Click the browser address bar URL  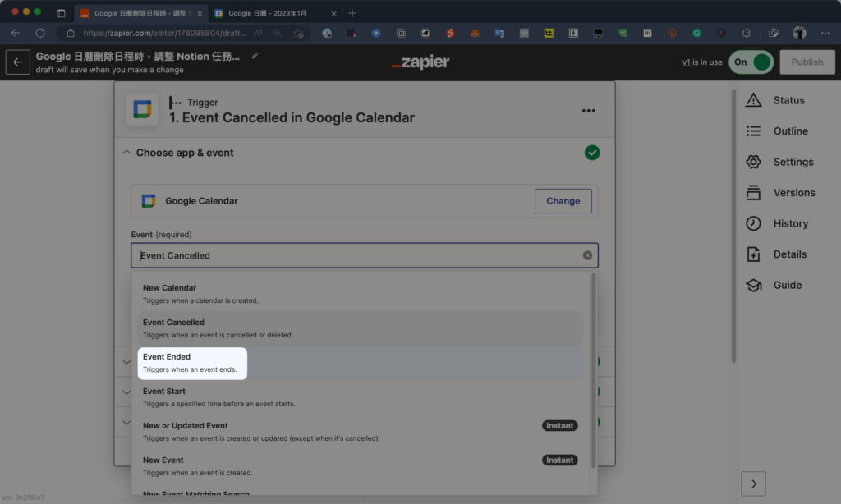[164, 33]
